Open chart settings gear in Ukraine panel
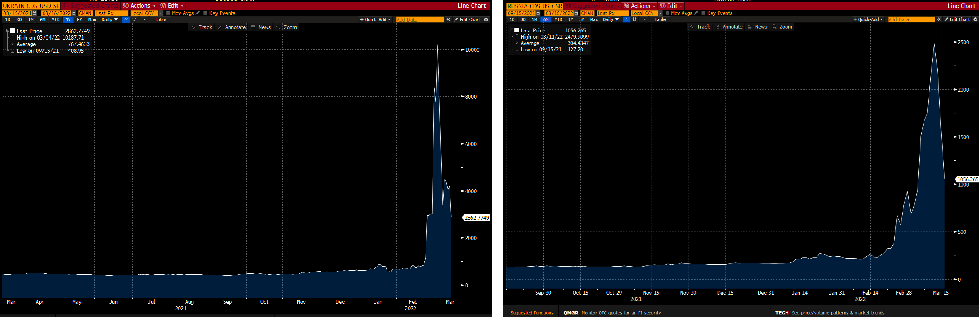 pyautogui.click(x=486, y=20)
